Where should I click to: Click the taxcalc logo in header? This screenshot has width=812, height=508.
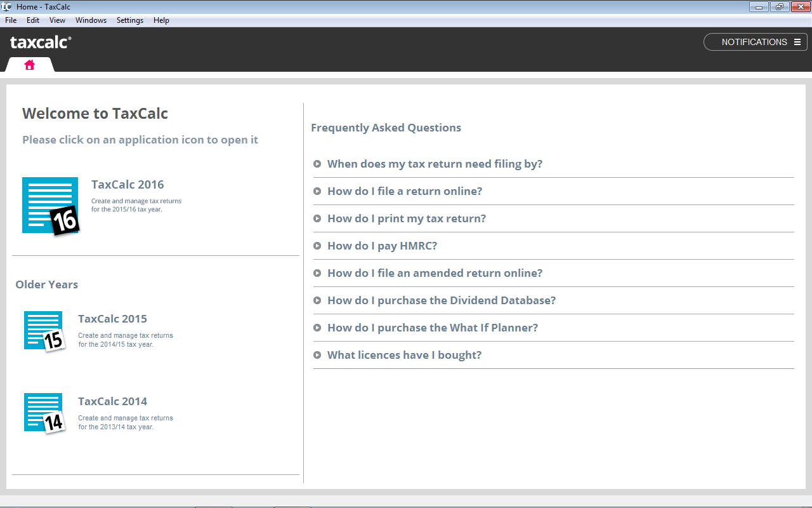(x=41, y=43)
